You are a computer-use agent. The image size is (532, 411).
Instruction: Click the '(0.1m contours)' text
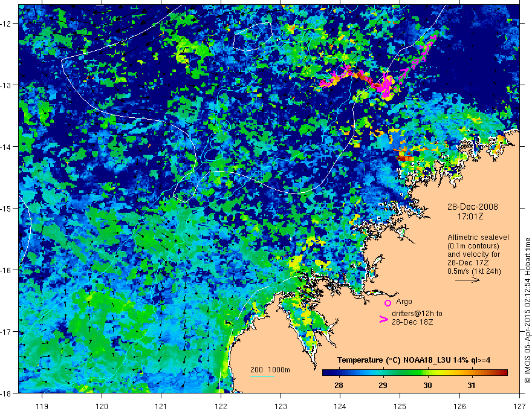[473, 246]
